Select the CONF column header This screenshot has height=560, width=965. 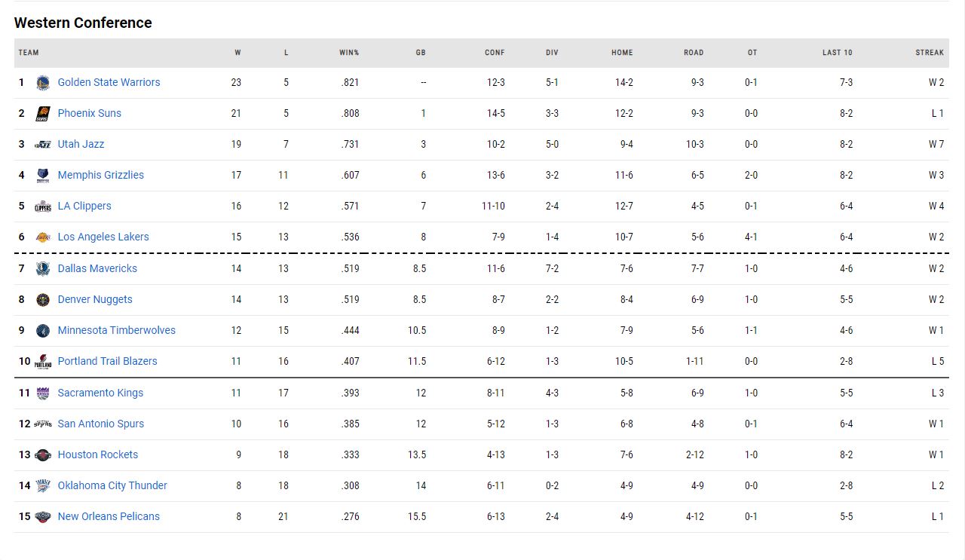pyautogui.click(x=495, y=53)
